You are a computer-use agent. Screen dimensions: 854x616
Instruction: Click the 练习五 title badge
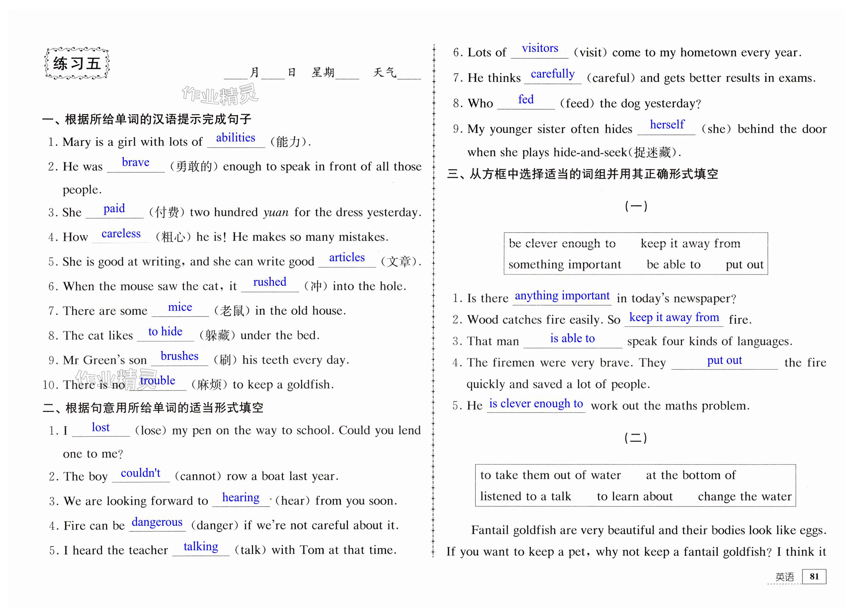click(x=77, y=63)
